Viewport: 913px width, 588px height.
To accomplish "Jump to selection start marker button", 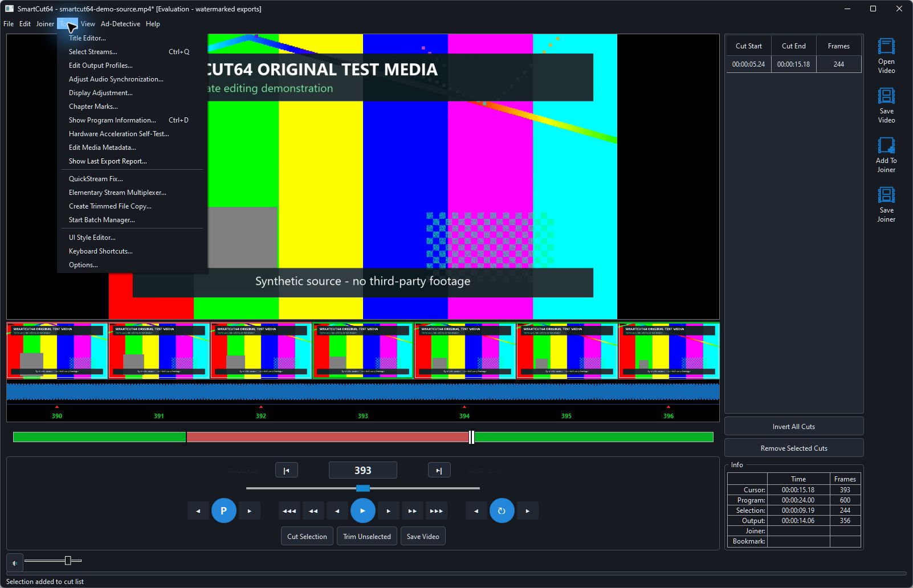I will pyautogui.click(x=287, y=470).
